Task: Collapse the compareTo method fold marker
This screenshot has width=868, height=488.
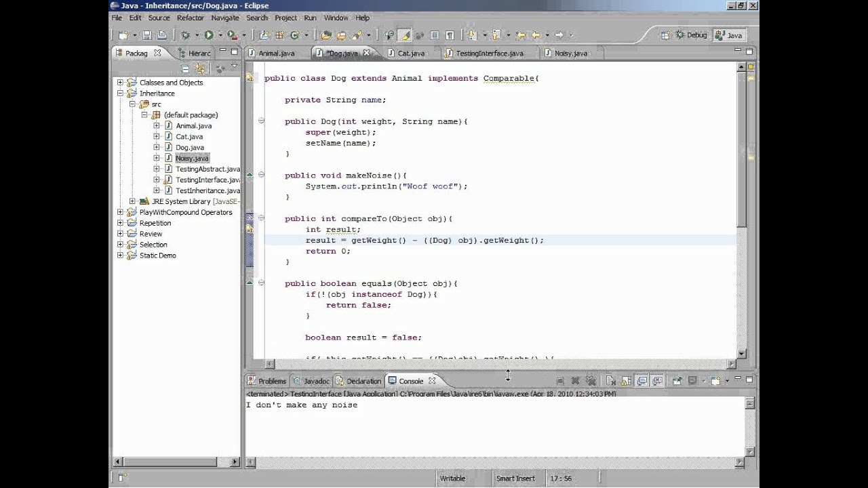Action: tap(261, 218)
